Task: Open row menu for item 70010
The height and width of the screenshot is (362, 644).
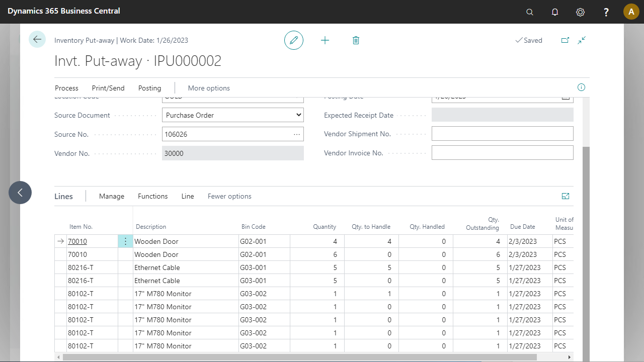Action: 125,241
